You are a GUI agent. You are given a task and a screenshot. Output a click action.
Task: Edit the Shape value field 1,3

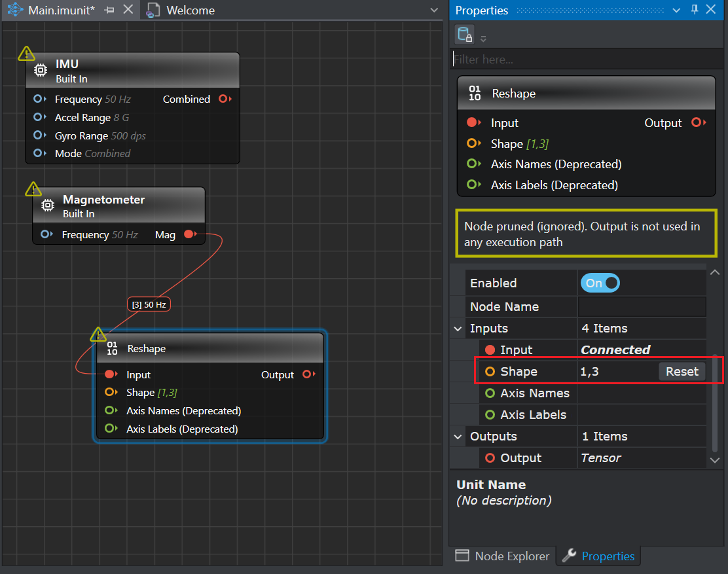[618, 372]
